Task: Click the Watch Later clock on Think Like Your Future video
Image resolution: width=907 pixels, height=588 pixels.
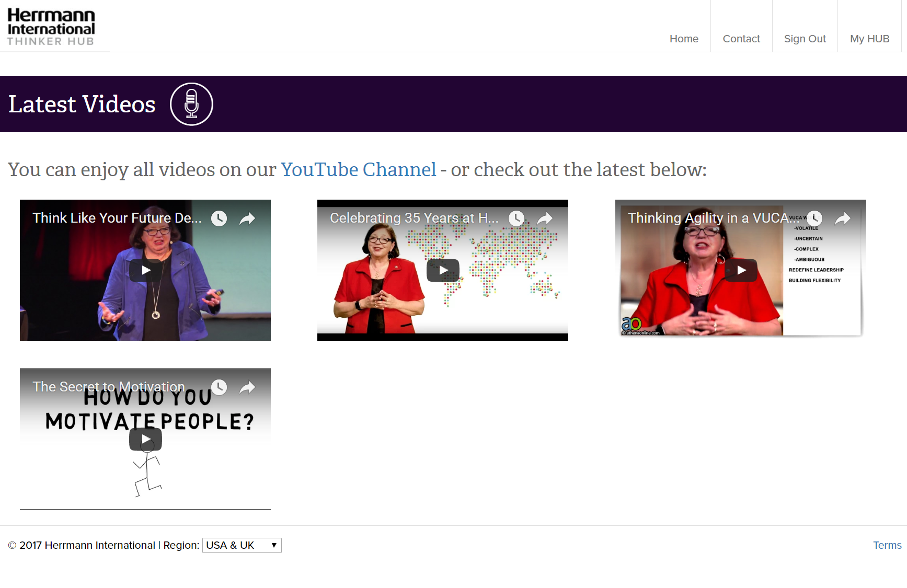Action: [219, 218]
